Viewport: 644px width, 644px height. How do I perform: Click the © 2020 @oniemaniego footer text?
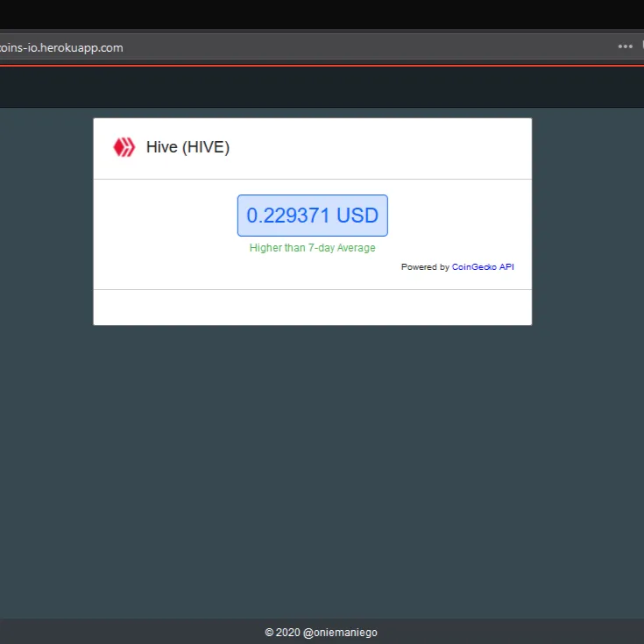pyautogui.click(x=322, y=633)
